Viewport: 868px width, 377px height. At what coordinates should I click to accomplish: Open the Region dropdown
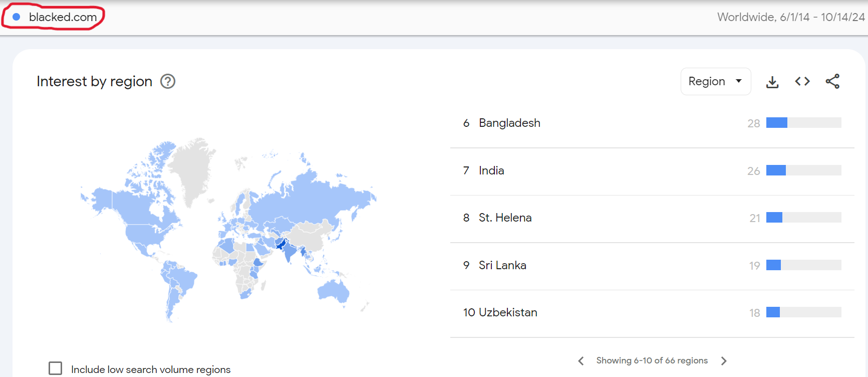(715, 81)
